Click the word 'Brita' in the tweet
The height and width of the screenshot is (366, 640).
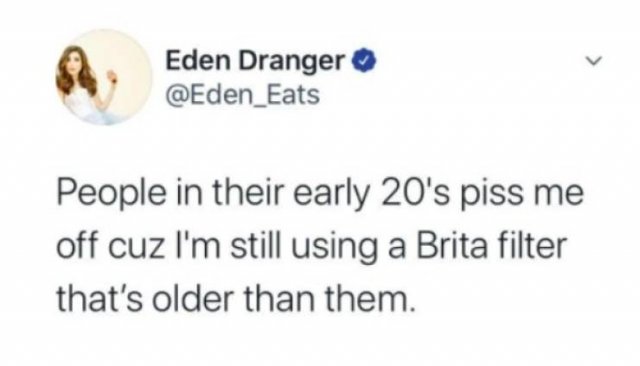(452, 246)
